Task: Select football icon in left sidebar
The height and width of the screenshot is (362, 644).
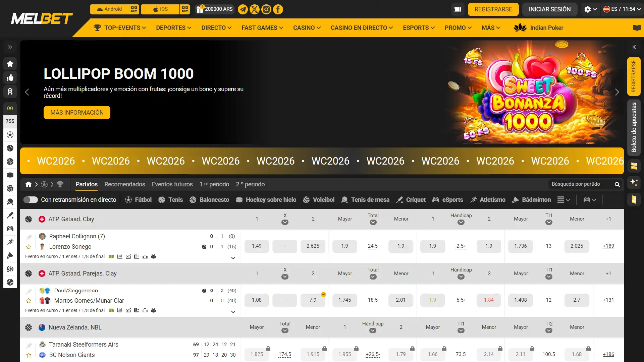Action: pyautogui.click(x=10, y=135)
